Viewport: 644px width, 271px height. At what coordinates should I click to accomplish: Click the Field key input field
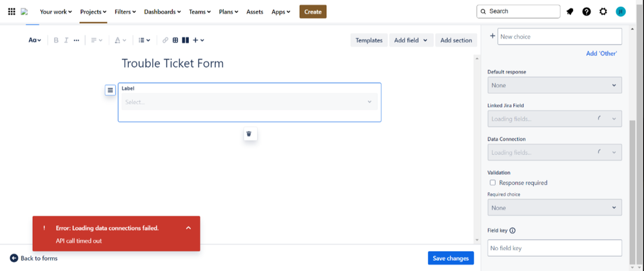point(554,248)
